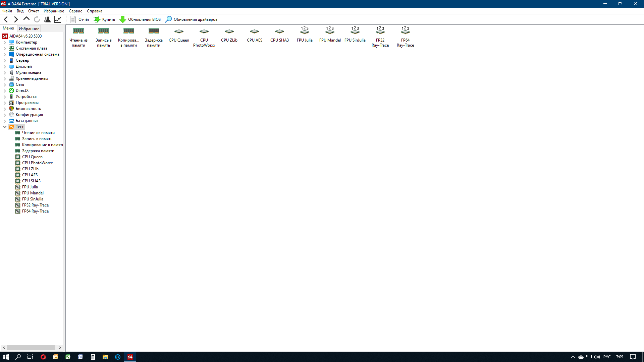This screenshot has height=362, width=644.
Task: Open the benchmark graph toolbar icon
Action: coord(58,19)
